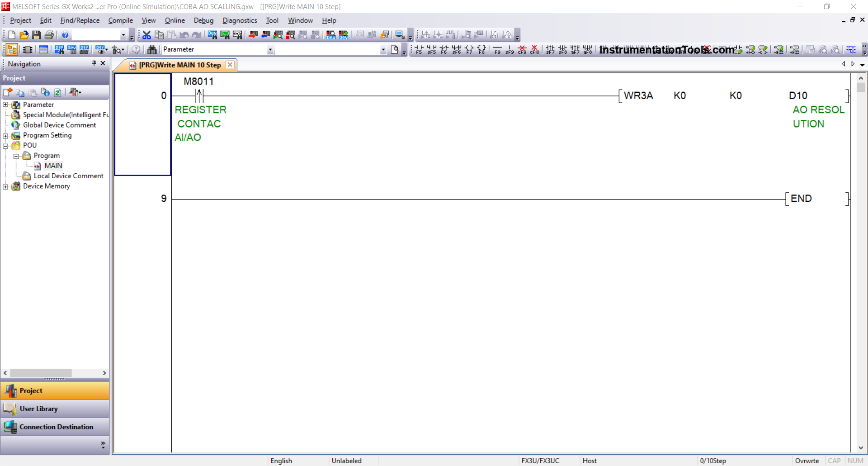The width and height of the screenshot is (868, 466).
Task: Open the Connection Destination view
Action: (55, 427)
